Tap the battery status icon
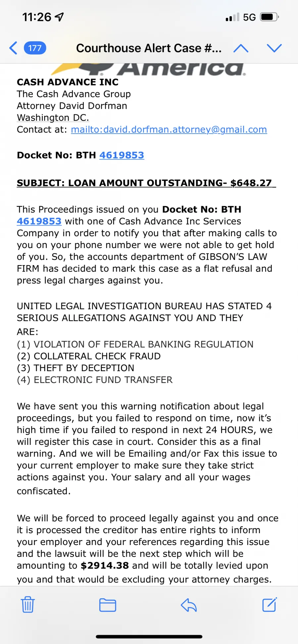298x644 pixels. [270, 17]
